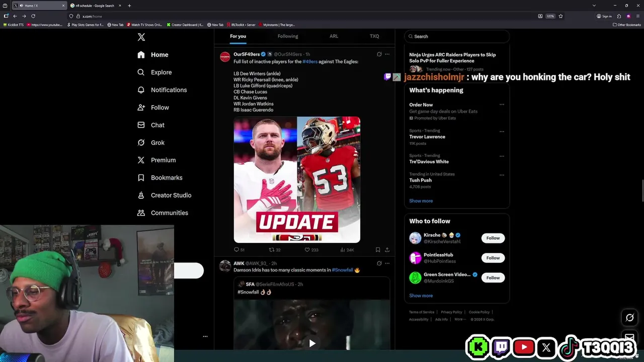This screenshot has width=644, height=362.
Task: Open more options for Trevor Lawrence trend
Action: (502, 131)
